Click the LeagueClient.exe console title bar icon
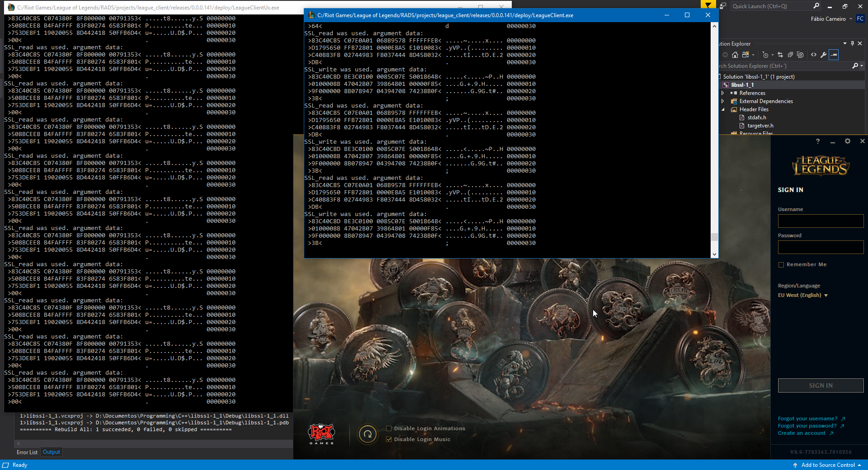 pyautogui.click(x=311, y=15)
